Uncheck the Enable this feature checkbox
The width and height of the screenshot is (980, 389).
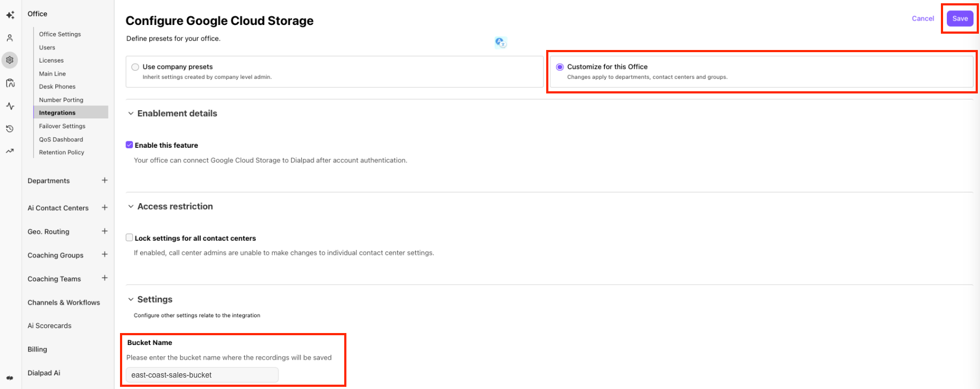tap(129, 145)
